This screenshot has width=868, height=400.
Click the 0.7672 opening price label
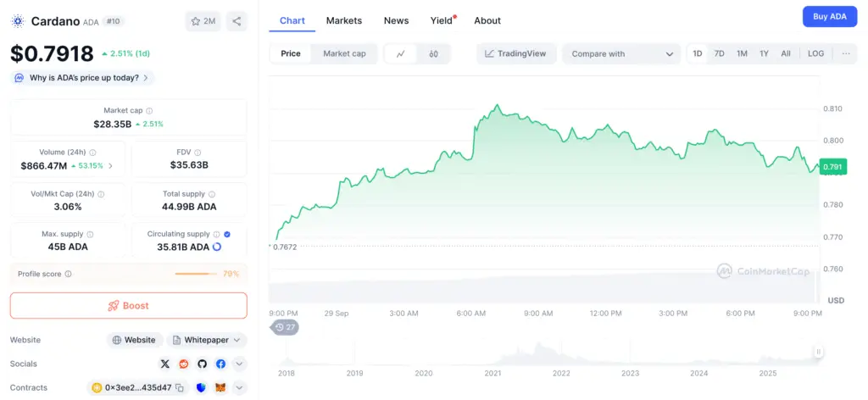pyautogui.click(x=285, y=247)
